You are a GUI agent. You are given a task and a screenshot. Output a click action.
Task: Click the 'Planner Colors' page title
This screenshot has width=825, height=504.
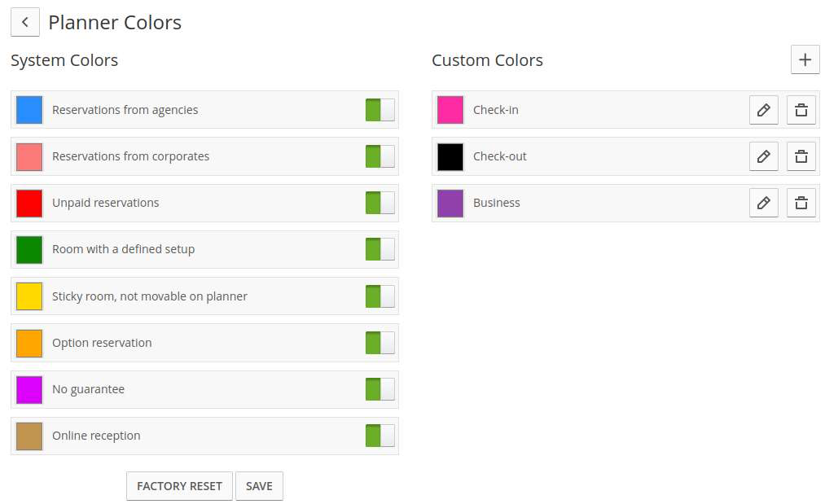(115, 22)
